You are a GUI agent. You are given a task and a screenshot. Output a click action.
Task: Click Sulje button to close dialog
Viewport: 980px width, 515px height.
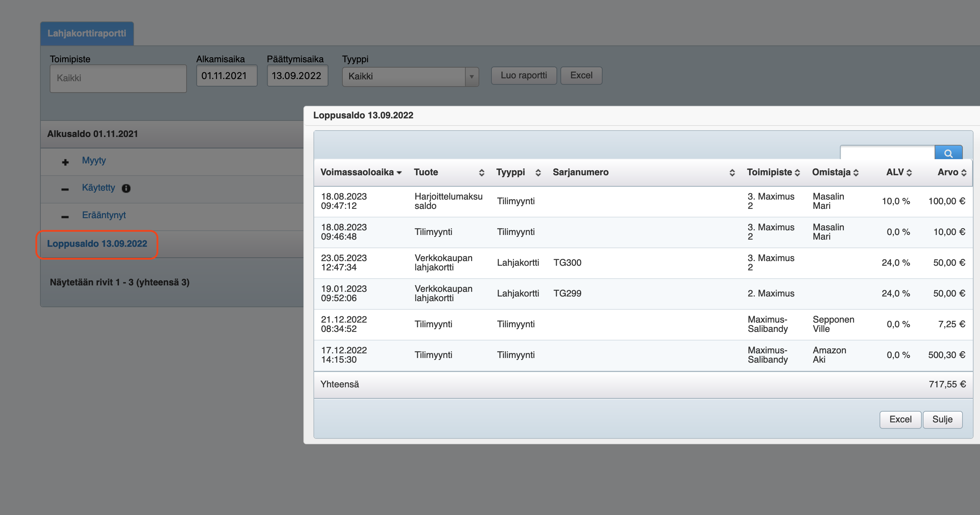click(x=942, y=419)
